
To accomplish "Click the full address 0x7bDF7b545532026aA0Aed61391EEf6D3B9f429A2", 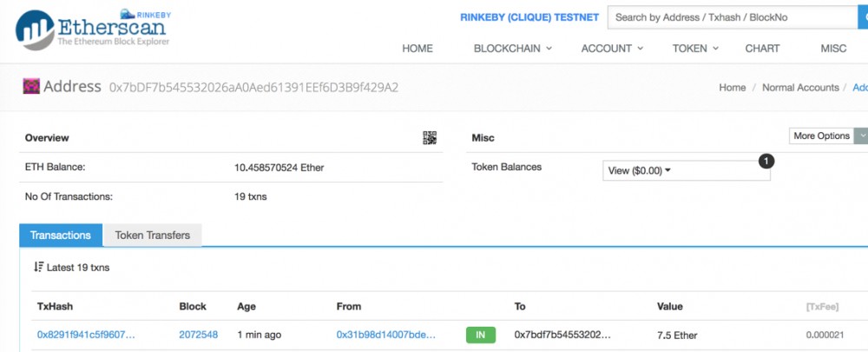I will coord(253,88).
